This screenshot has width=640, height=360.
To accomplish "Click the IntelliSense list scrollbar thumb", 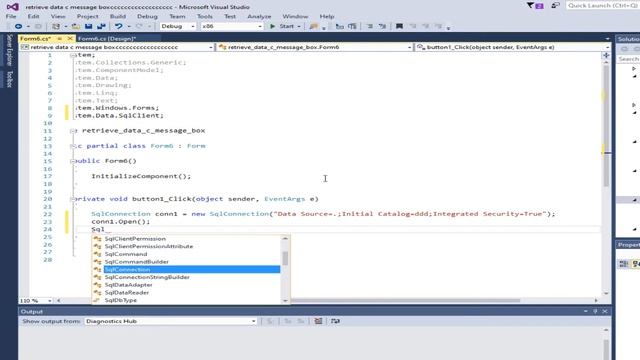I will 285,258.
